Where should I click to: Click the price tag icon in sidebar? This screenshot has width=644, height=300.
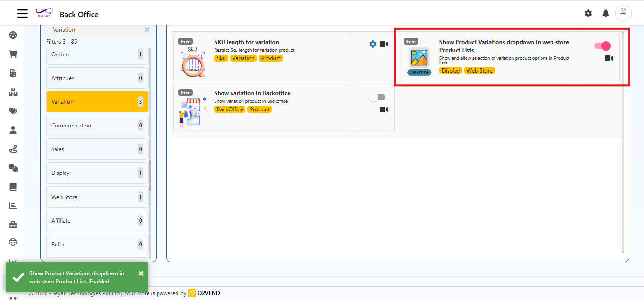coord(13,110)
